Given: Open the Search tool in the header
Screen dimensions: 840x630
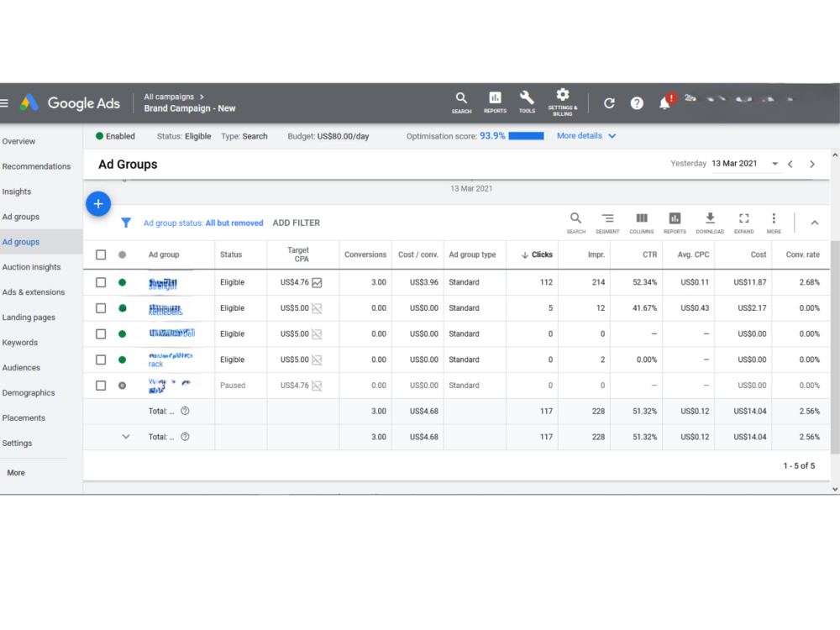Looking at the screenshot, I should pyautogui.click(x=461, y=102).
